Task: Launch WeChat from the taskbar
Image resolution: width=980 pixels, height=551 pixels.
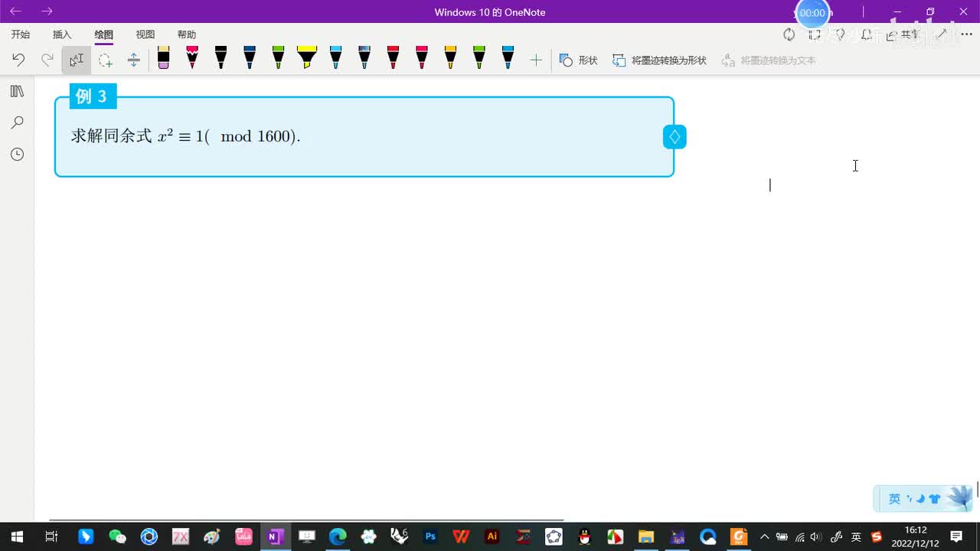Action: 117,536
